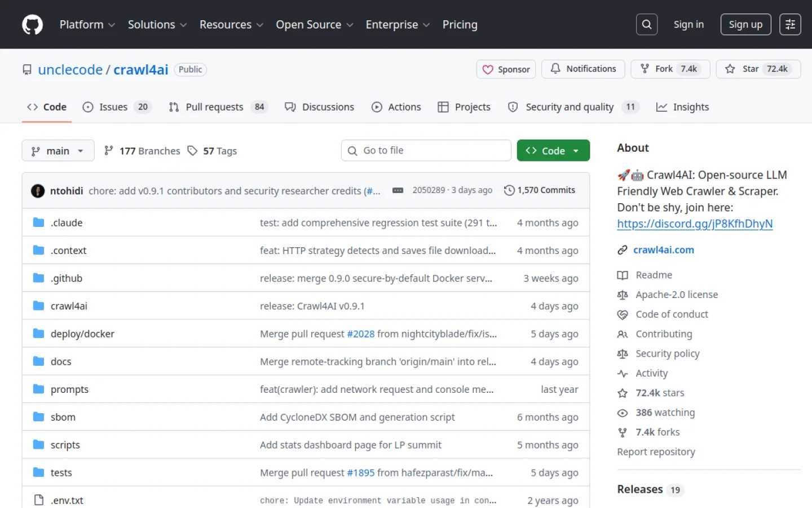Click the ntohidi avatar image

click(38, 191)
